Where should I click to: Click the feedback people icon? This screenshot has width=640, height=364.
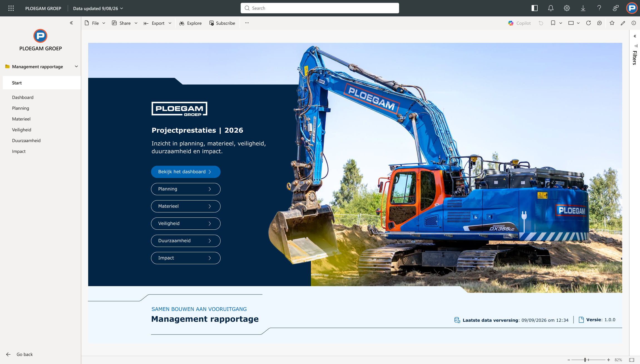click(x=616, y=8)
